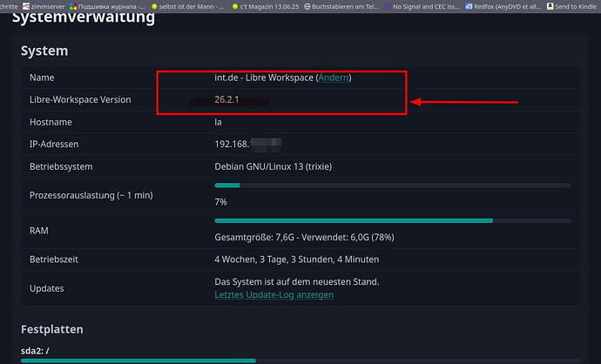The image size is (601, 364).
Task: Click the RAM row label
Action: tap(39, 231)
